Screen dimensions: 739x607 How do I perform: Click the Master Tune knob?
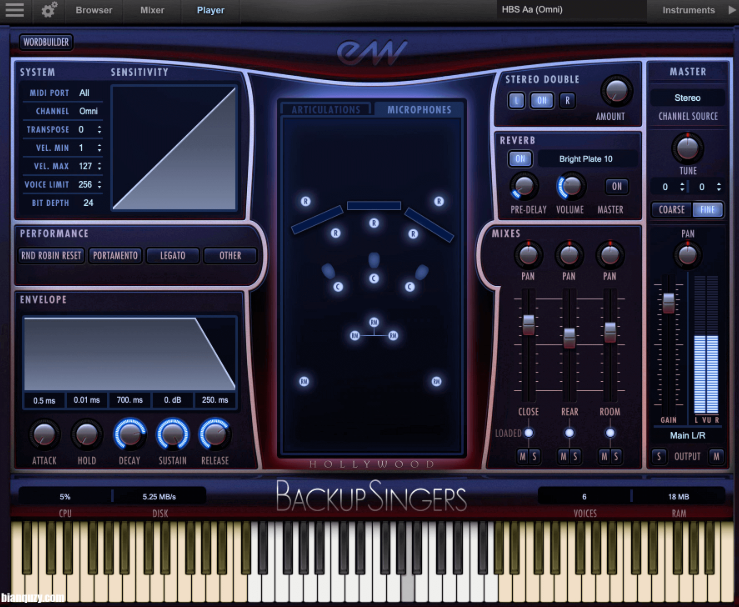pos(687,148)
